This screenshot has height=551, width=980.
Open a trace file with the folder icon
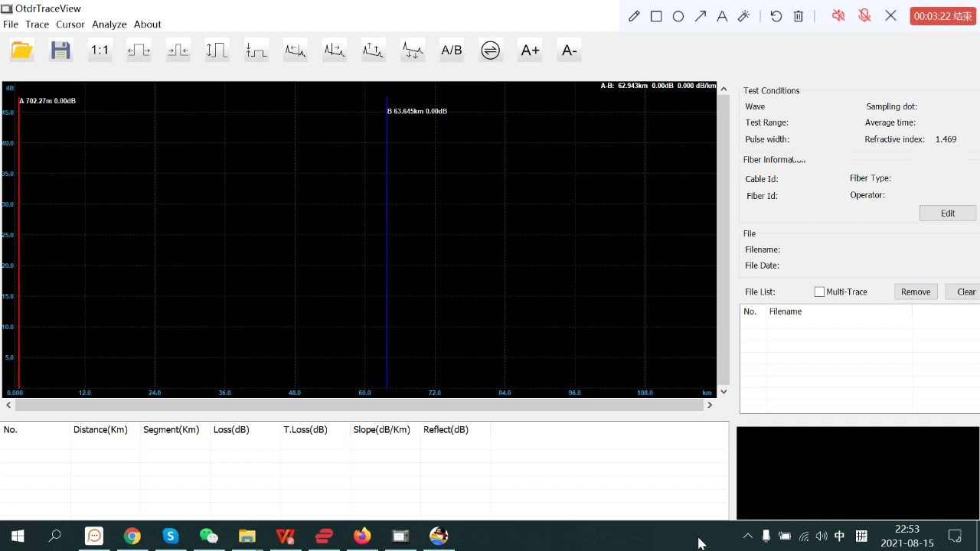pyautogui.click(x=21, y=51)
